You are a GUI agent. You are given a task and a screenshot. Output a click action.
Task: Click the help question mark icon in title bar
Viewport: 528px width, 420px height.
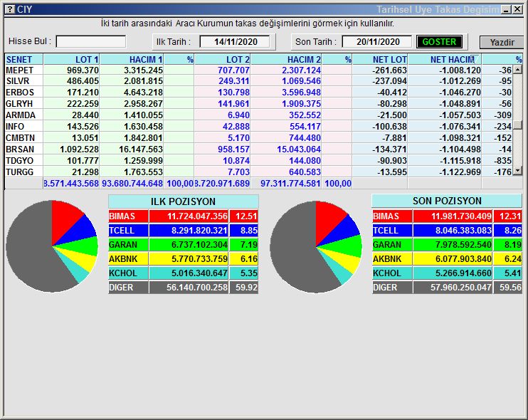click(x=11, y=9)
